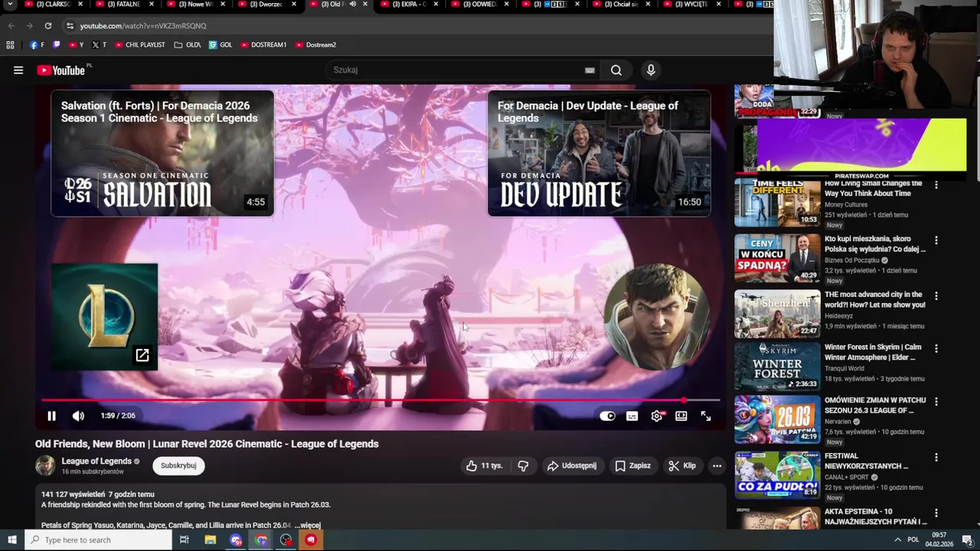Open the League of Legends channel name link
980x551 pixels.
(96, 461)
